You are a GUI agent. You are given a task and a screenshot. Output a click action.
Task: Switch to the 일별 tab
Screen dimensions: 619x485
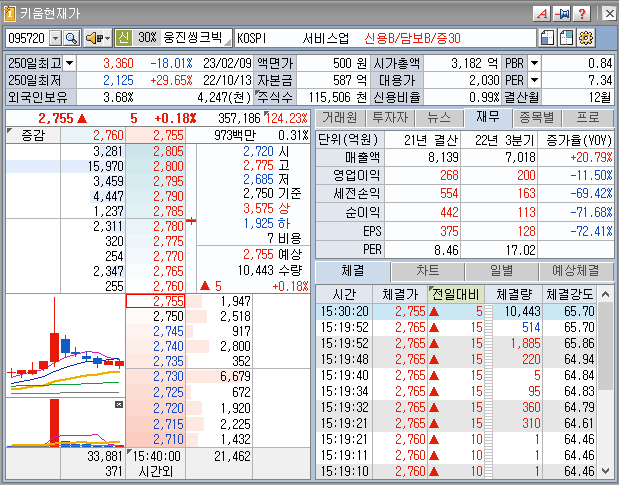point(502,271)
